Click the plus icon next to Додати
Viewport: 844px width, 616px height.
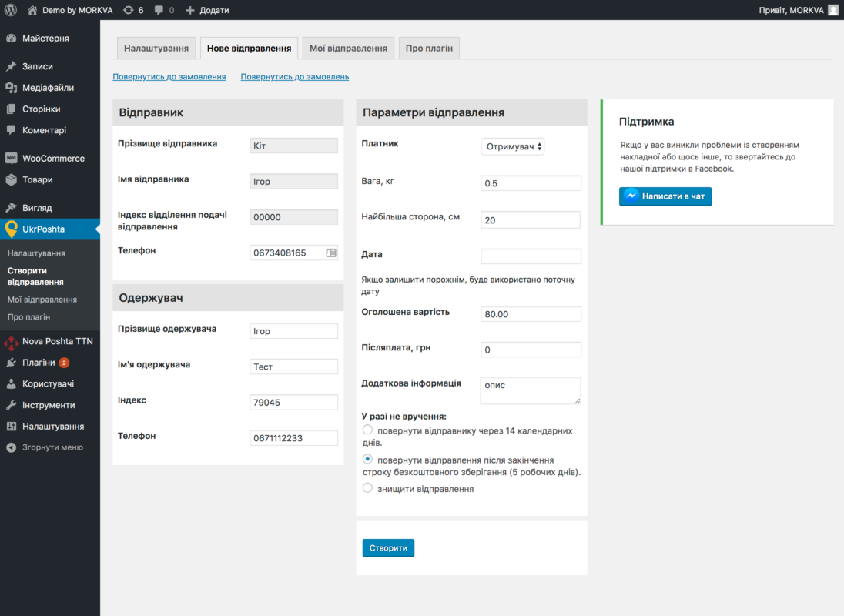click(190, 10)
